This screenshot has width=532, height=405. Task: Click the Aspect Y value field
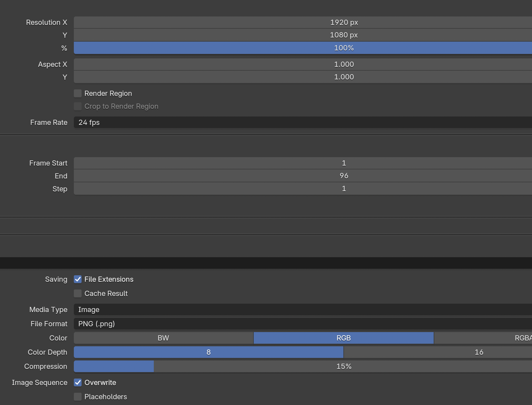[303, 77]
